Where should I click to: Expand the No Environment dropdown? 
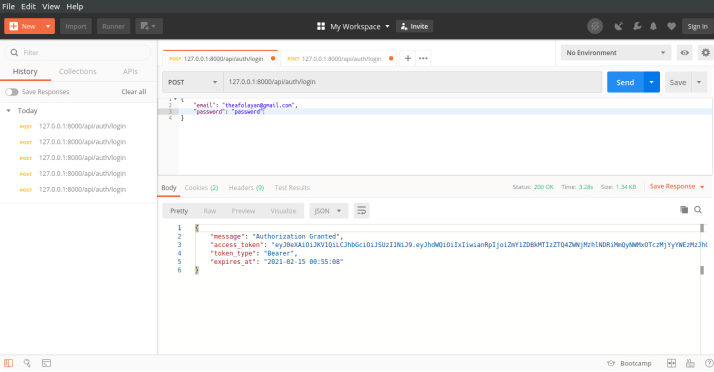(616, 53)
